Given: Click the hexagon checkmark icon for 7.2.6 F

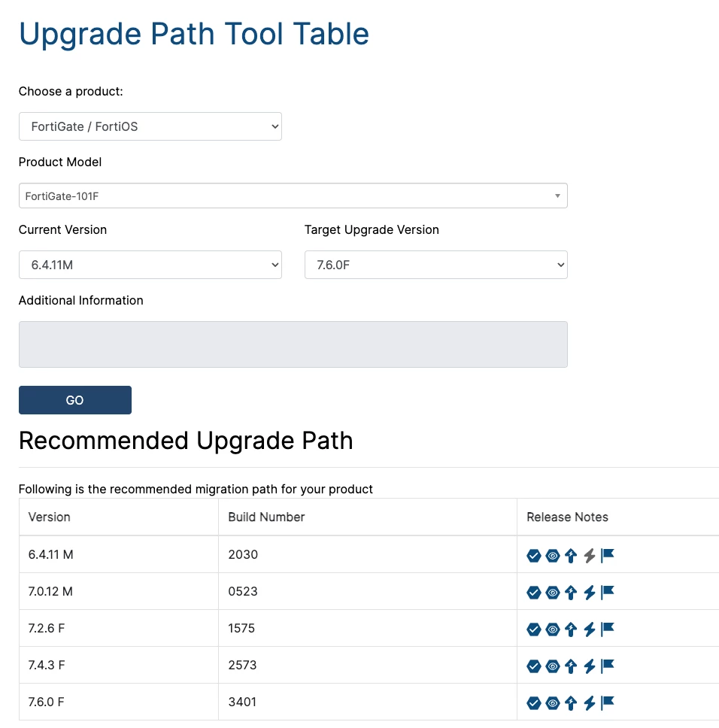Looking at the screenshot, I should pos(534,629).
